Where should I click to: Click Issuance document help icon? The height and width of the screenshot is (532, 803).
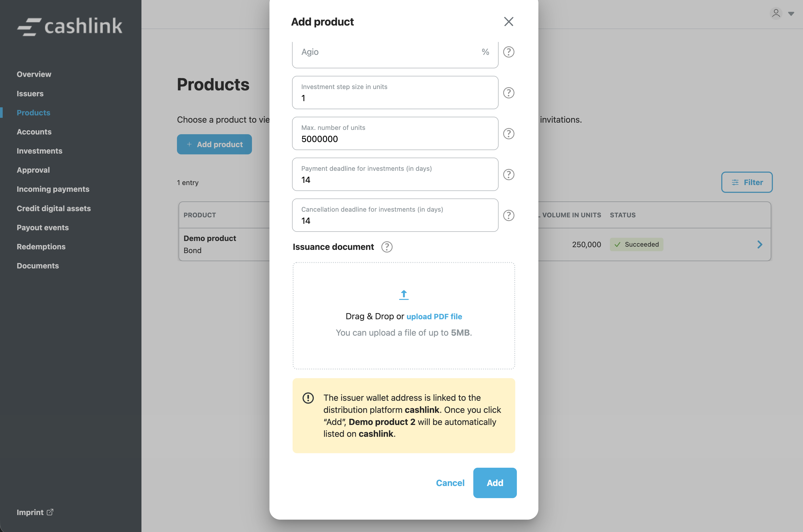[386, 247]
